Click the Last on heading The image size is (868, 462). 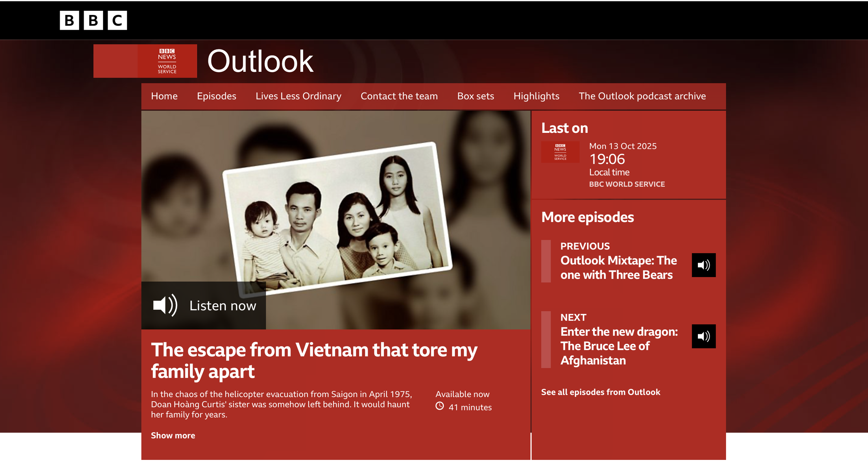point(565,128)
